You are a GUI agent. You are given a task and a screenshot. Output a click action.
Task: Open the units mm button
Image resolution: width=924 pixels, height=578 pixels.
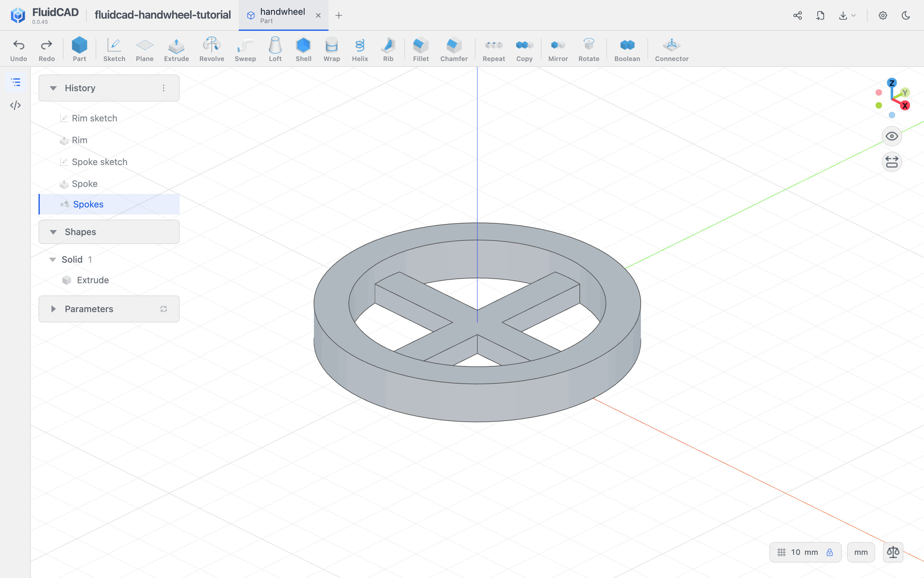click(x=860, y=552)
